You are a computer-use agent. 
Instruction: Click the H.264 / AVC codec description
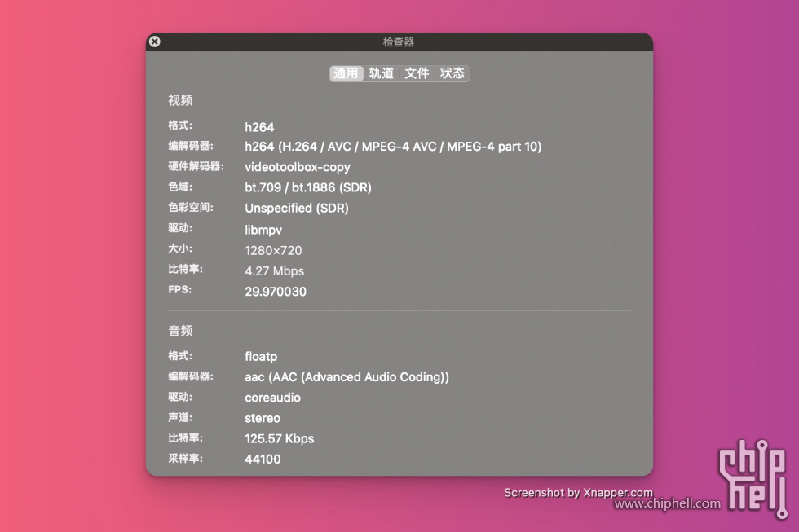coord(394,147)
